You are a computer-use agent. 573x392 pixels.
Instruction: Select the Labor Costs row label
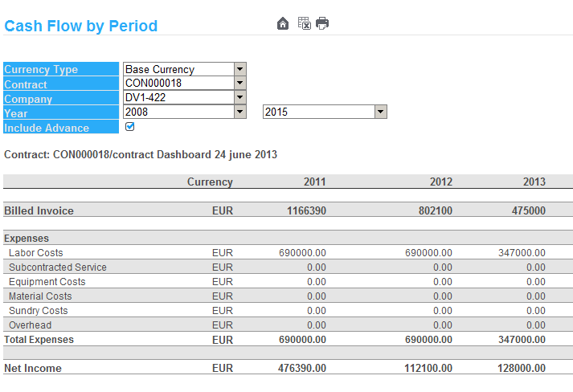pyautogui.click(x=35, y=253)
